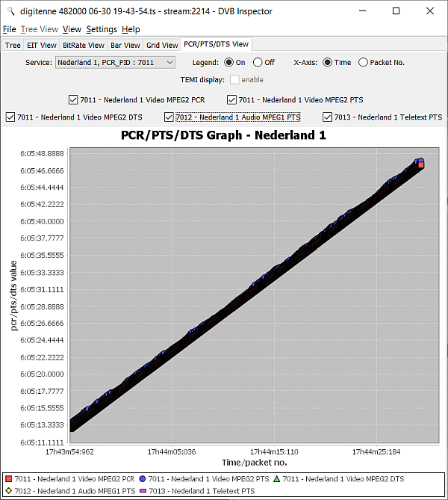Switch to the EIT View tab

[x=42, y=46]
